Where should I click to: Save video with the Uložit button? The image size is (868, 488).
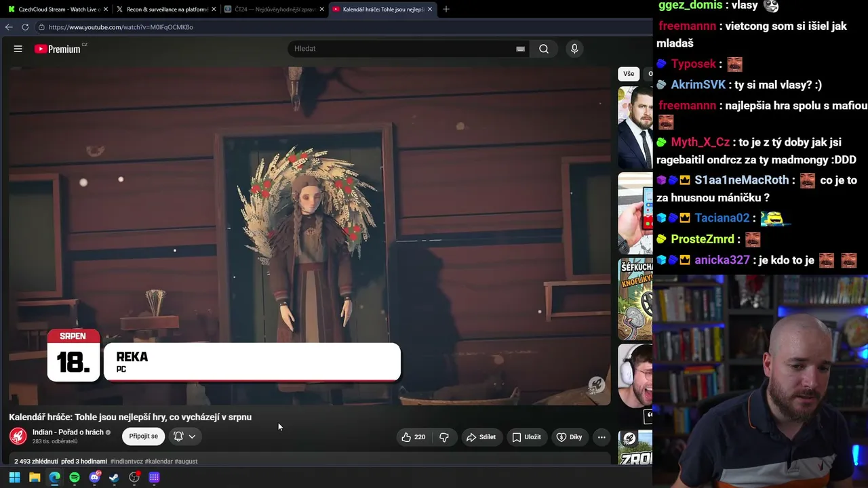click(x=526, y=437)
